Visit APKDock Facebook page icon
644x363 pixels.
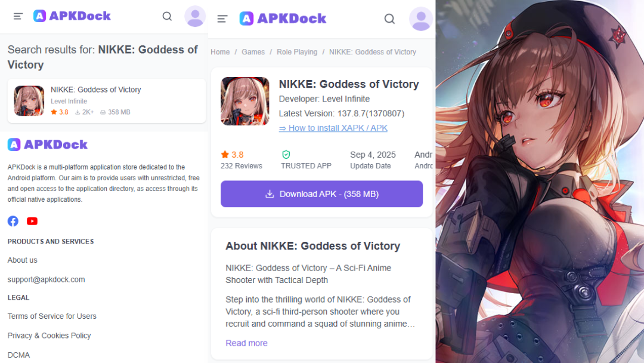click(x=13, y=221)
